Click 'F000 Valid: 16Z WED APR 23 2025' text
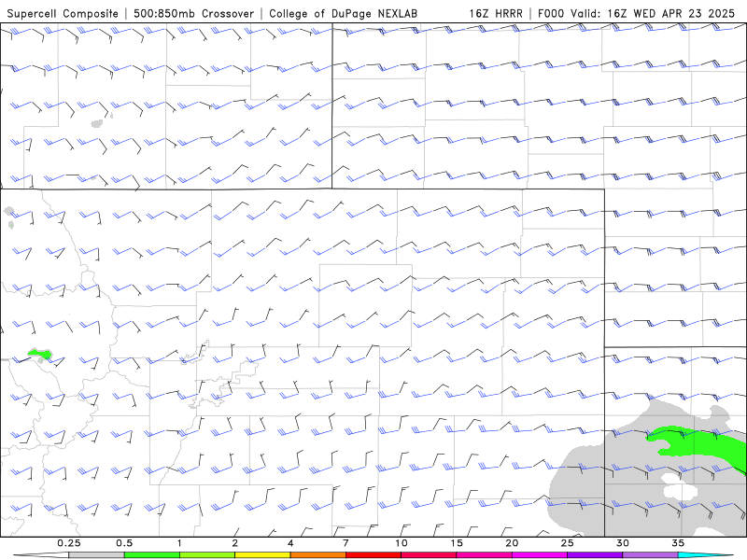This screenshot has width=747, height=560. click(636, 13)
